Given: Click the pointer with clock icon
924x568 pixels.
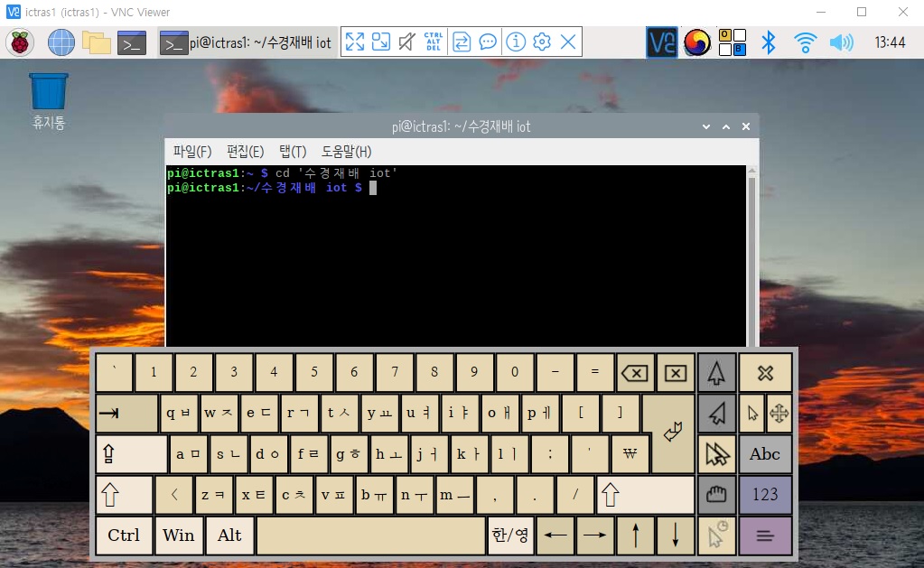Looking at the screenshot, I should coord(716,535).
